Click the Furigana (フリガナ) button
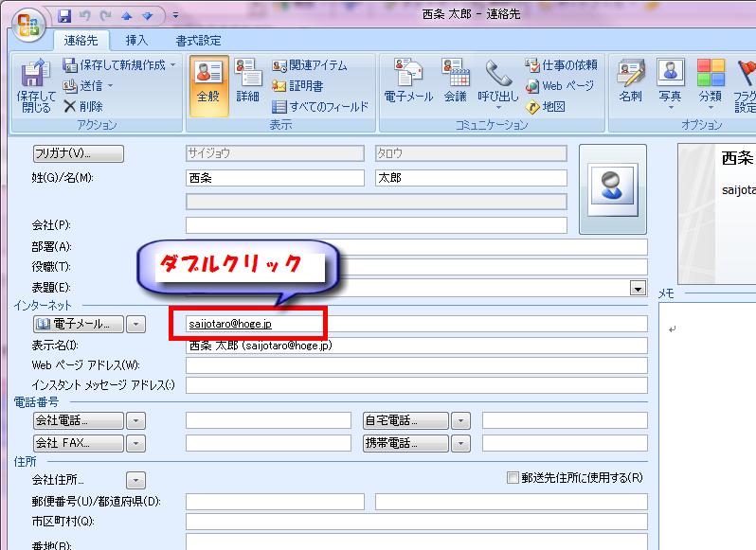Screen dimensions: 756x550 click(x=78, y=153)
